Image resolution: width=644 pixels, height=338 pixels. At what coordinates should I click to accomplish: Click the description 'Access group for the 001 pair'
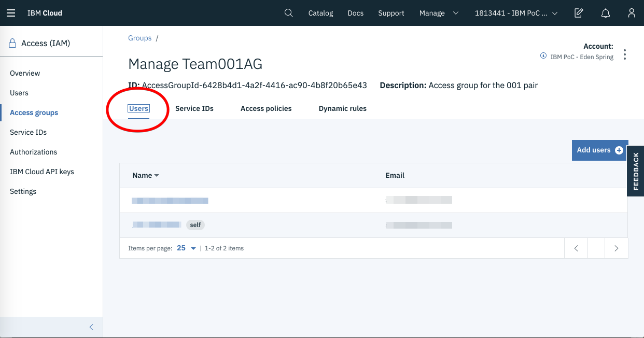[483, 85]
